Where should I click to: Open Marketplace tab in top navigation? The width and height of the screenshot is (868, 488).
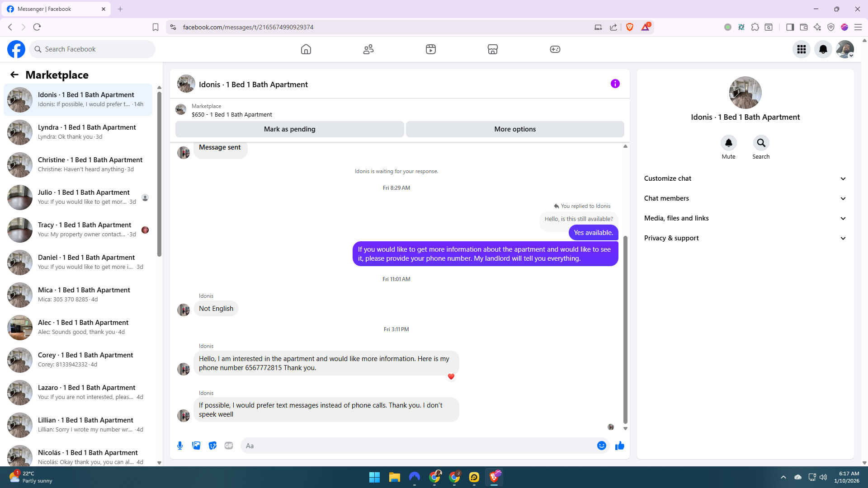click(493, 49)
